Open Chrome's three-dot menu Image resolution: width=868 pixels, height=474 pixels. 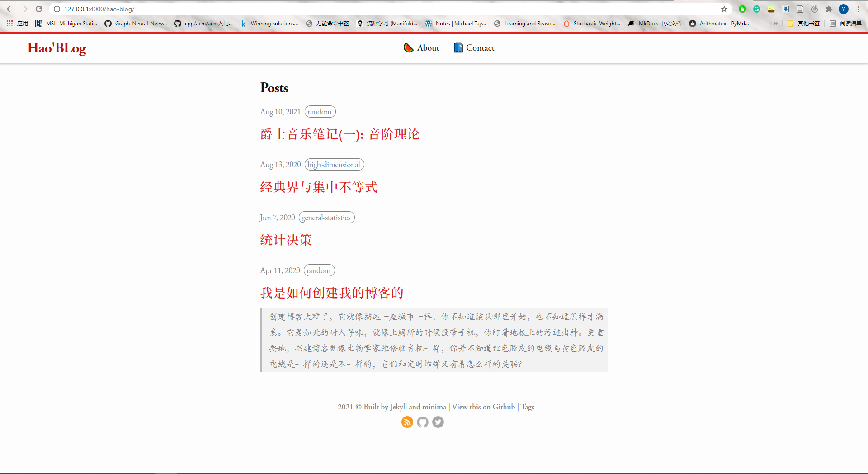point(858,9)
